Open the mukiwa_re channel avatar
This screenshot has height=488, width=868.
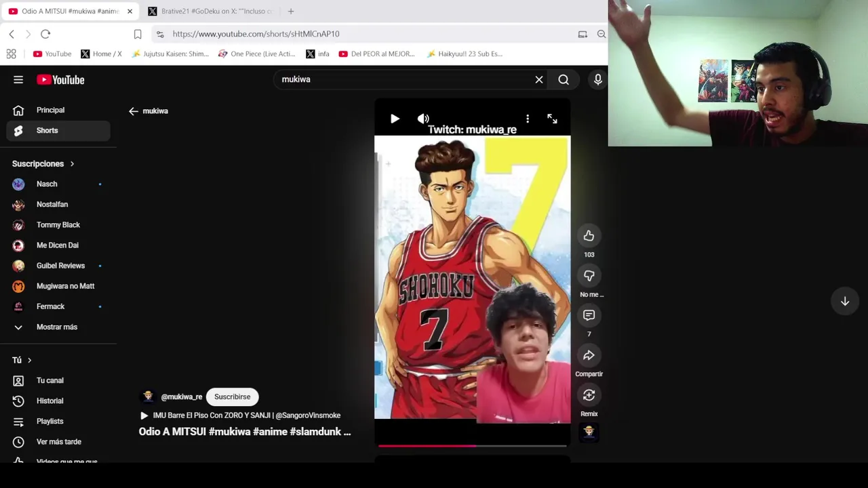pyautogui.click(x=148, y=396)
